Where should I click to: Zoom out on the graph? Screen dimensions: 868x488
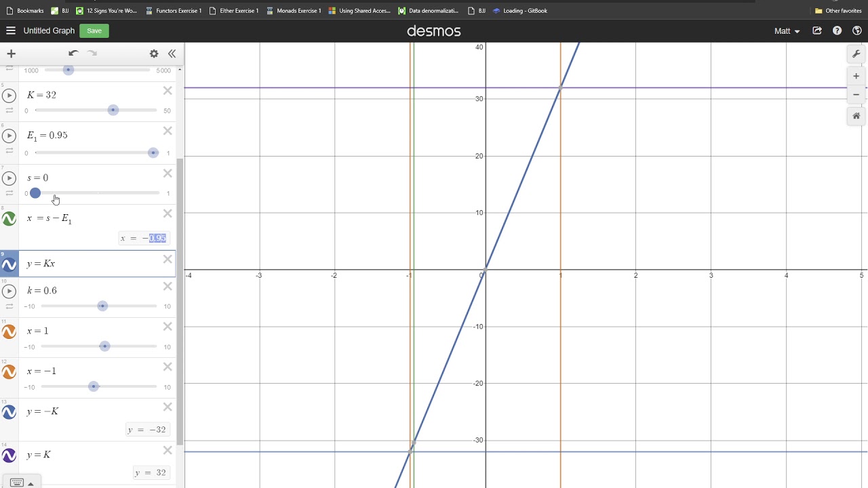pyautogui.click(x=856, y=94)
